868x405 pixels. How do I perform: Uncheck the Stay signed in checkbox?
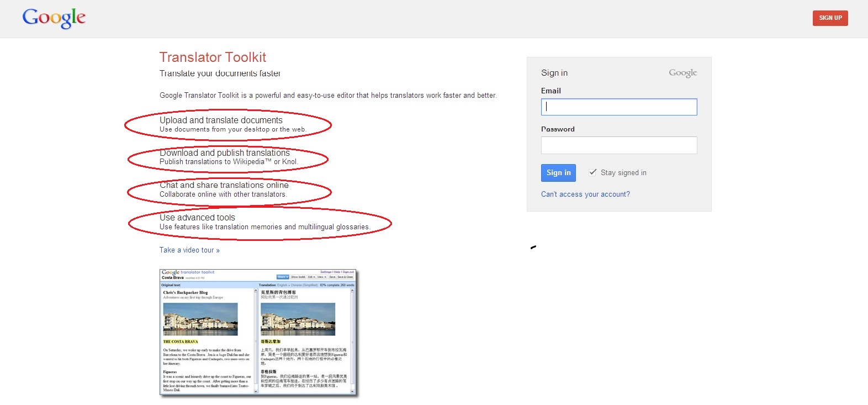coord(592,172)
